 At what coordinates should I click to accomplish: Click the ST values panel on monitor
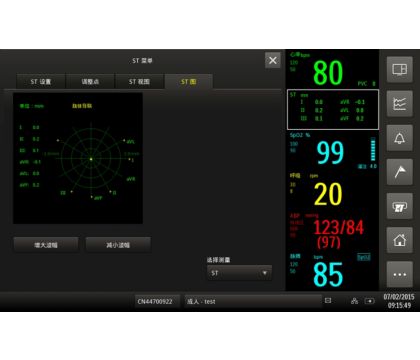(x=333, y=109)
